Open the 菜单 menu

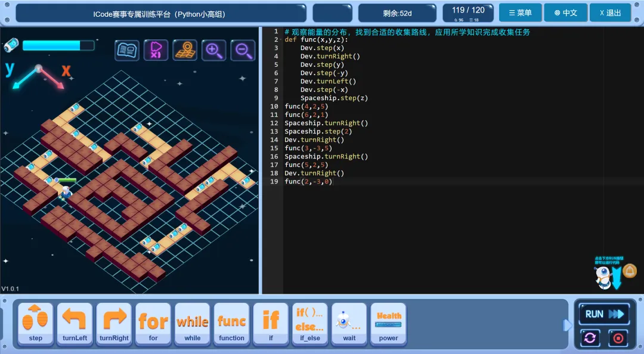(x=521, y=13)
